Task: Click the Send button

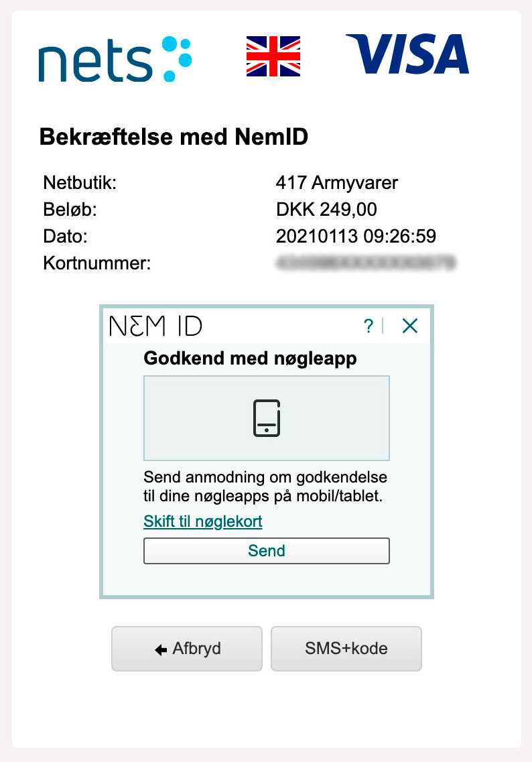Action: (267, 551)
